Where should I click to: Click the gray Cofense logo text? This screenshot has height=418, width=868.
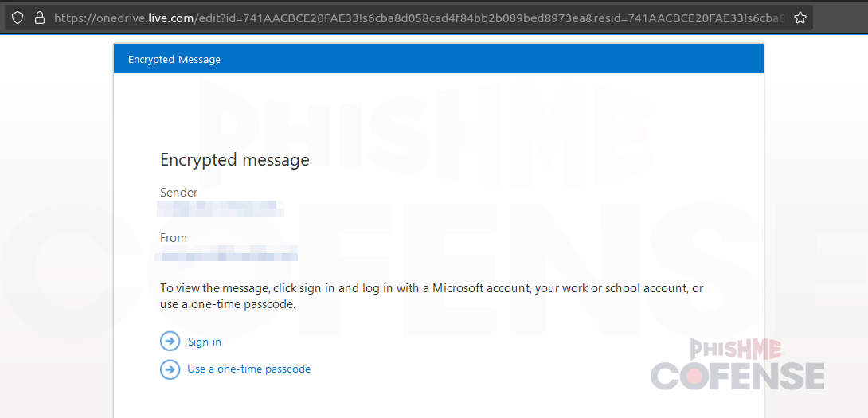[737, 376]
